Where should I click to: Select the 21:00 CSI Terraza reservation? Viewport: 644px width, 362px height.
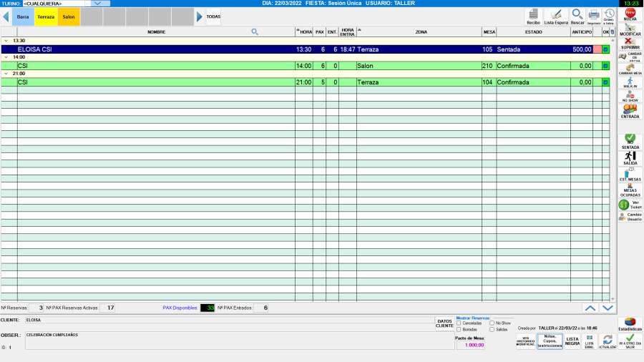(x=306, y=82)
